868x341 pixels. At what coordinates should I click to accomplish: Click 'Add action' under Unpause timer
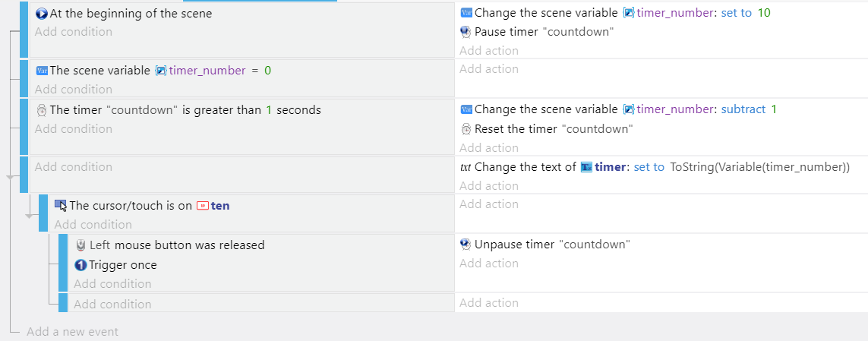click(489, 263)
